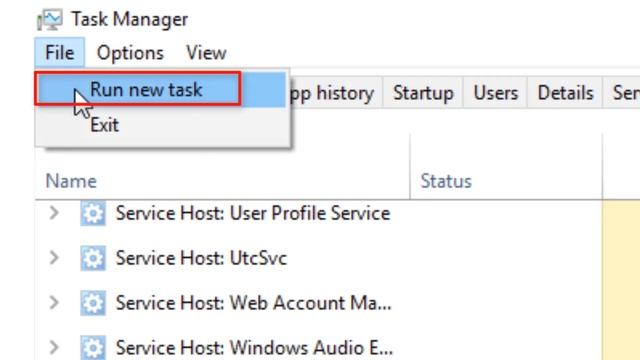Screen dimensions: 640x360
Task: Expand Service Host: Web Account Ma... row
Action: pyautogui.click(x=54, y=302)
